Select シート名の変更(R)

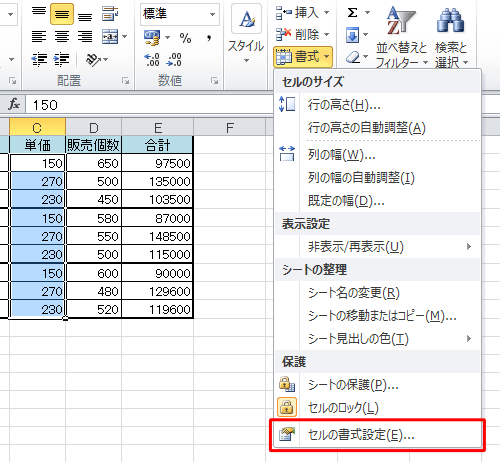pyautogui.click(x=378, y=293)
